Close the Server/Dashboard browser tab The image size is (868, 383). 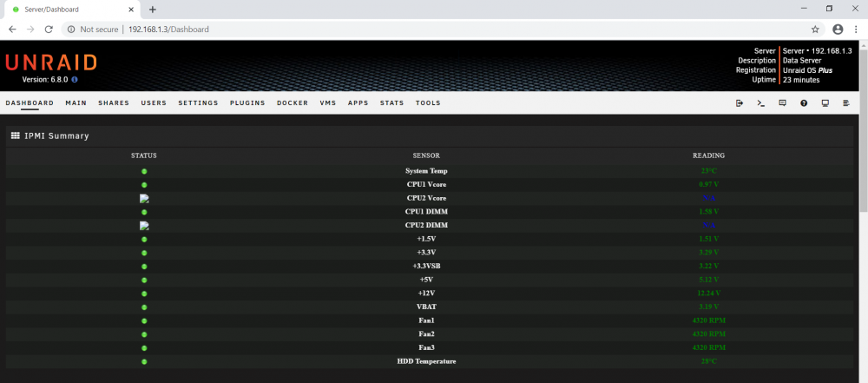click(131, 10)
